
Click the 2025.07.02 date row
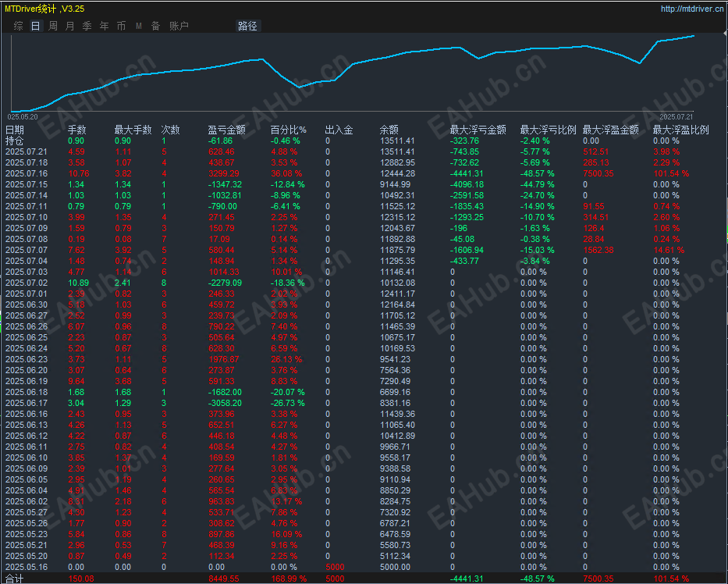coord(27,283)
